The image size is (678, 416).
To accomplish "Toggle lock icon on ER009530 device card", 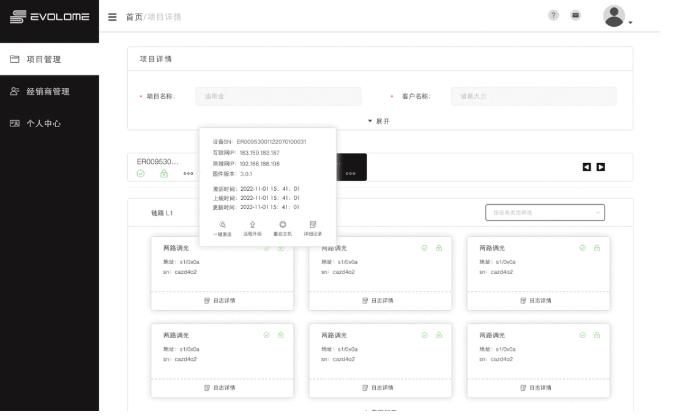I will coord(164,174).
